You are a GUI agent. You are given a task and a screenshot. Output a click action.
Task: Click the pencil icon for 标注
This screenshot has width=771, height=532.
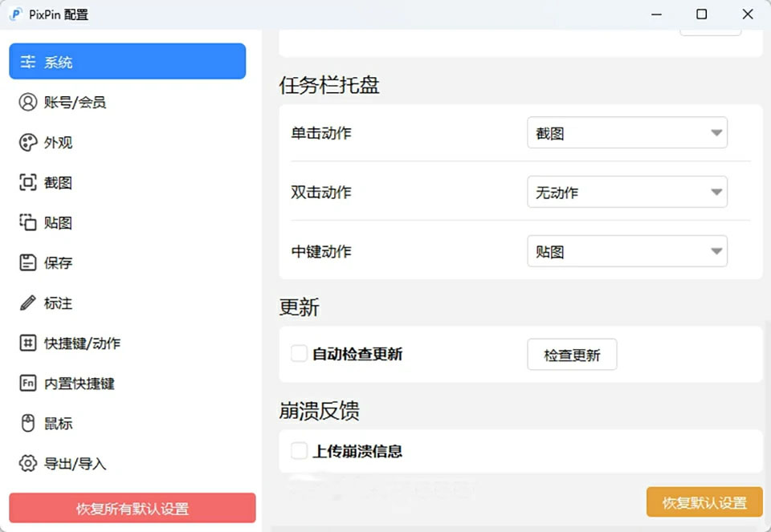pyautogui.click(x=28, y=303)
